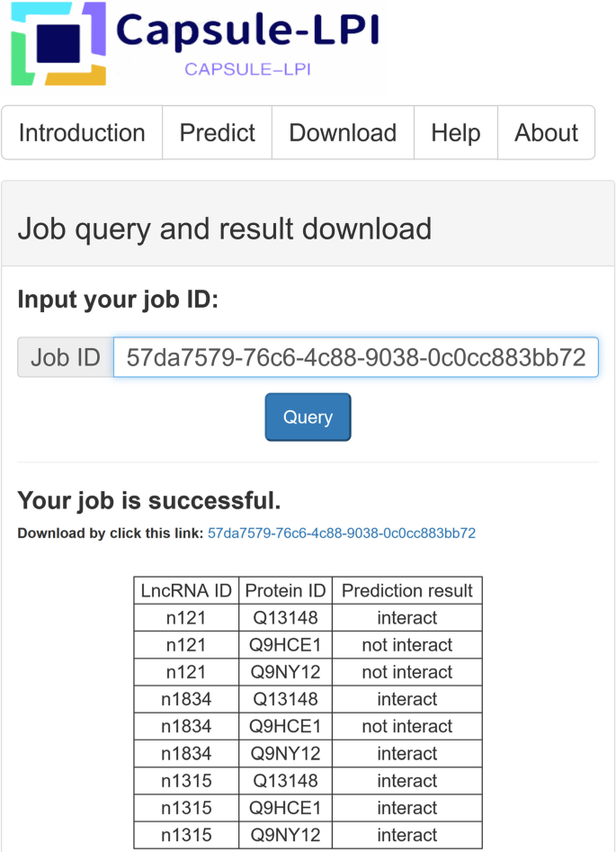Click the LncRNA ID column header

point(186,591)
